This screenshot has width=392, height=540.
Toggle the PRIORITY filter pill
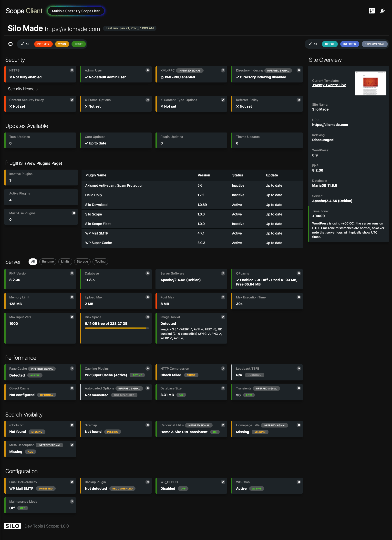click(x=43, y=44)
